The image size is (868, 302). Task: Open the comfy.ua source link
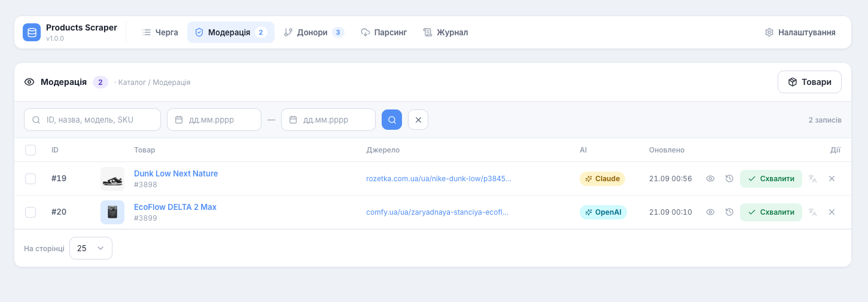tap(437, 212)
